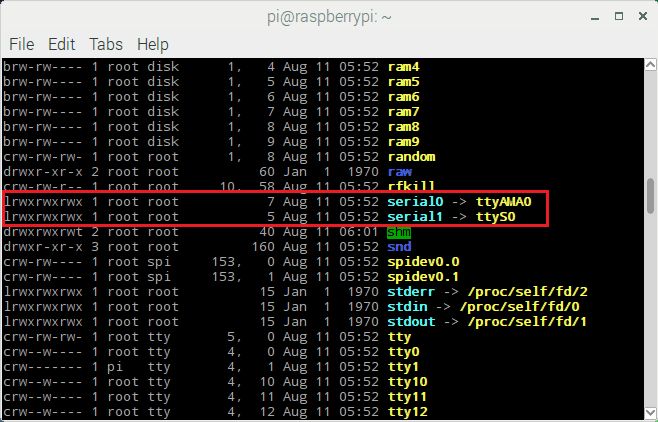Click the ram5 device name
658x422 pixels.
404,82
